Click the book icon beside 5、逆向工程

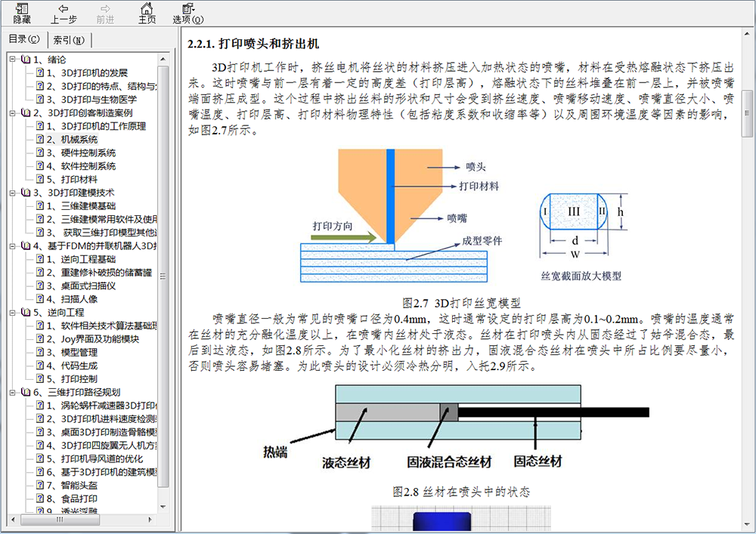(x=26, y=313)
